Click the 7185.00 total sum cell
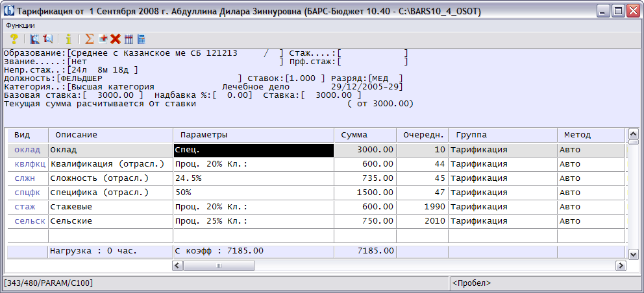 [365, 251]
